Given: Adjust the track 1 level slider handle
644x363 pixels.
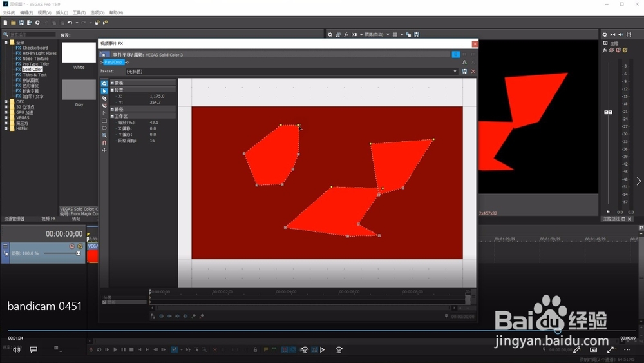Looking at the screenshot, I should point(78,253).
